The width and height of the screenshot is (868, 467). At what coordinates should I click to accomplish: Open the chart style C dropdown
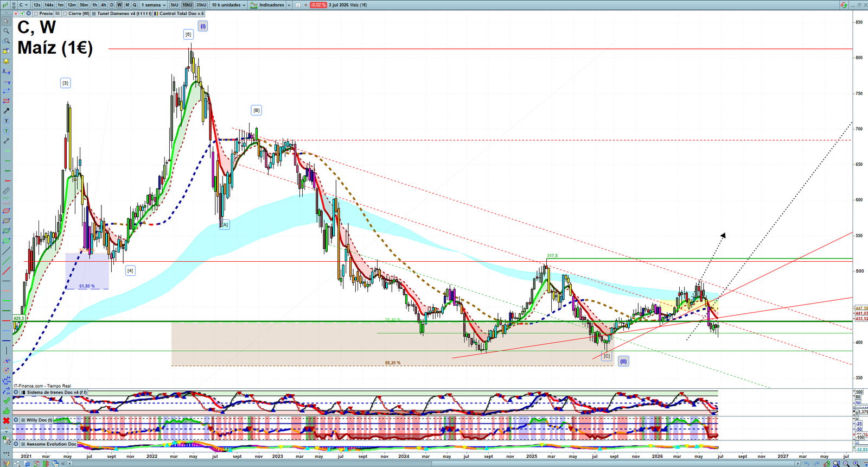(23, 5)
